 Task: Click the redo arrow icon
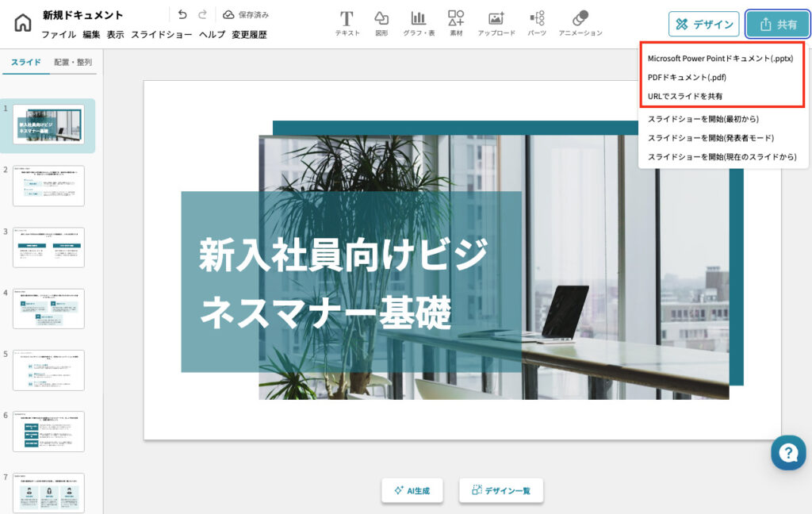203,15
